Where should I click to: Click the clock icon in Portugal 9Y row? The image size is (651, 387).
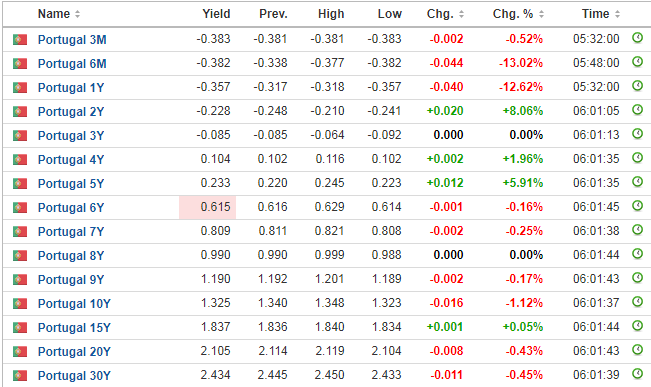pyautogui.click(x=637, y=278)
